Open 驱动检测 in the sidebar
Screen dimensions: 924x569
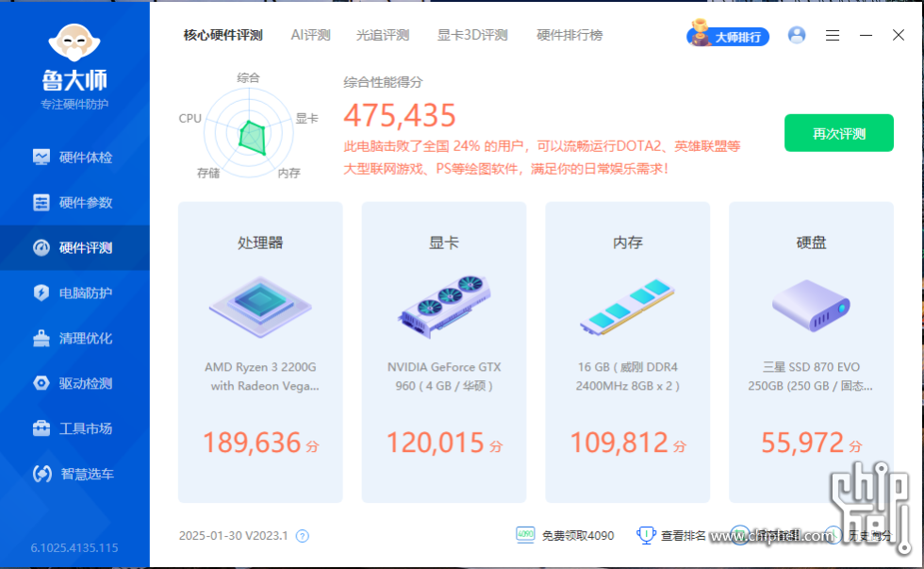(x=74, y=383)
